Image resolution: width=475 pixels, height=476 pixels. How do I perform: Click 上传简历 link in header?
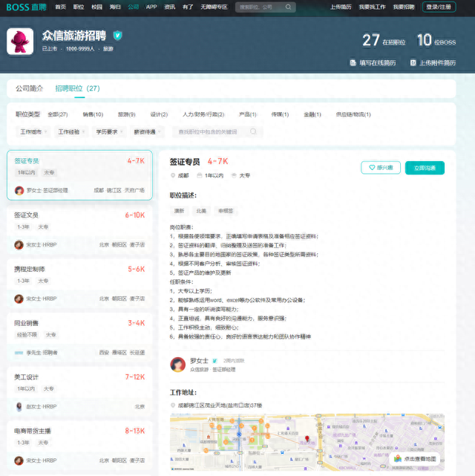coord(341,7)
